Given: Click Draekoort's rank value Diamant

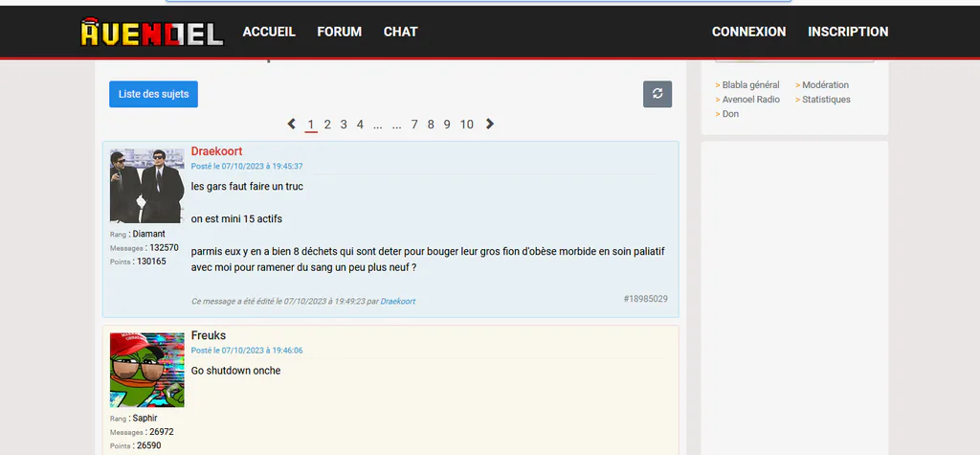Looking at the screenshot, I should [148, 234].
